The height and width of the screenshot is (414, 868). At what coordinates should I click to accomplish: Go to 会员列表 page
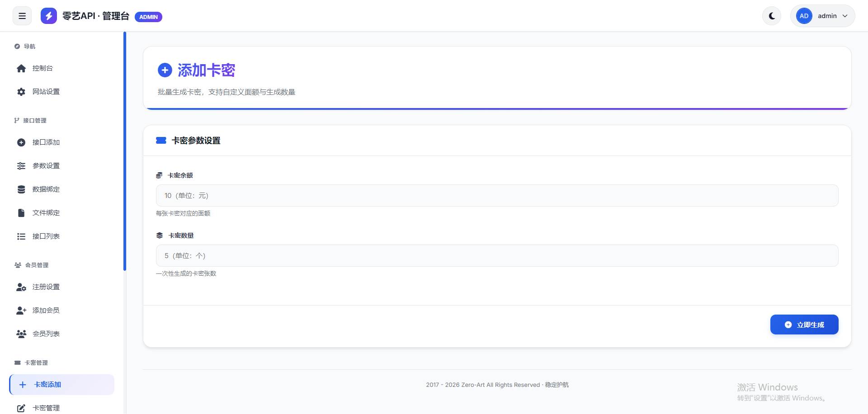pos(46,334)
